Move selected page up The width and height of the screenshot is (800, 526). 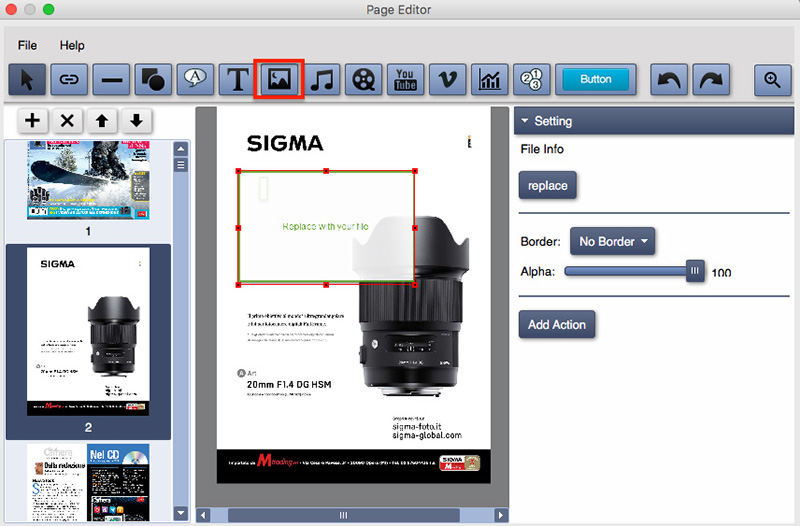tap(102, 121)
